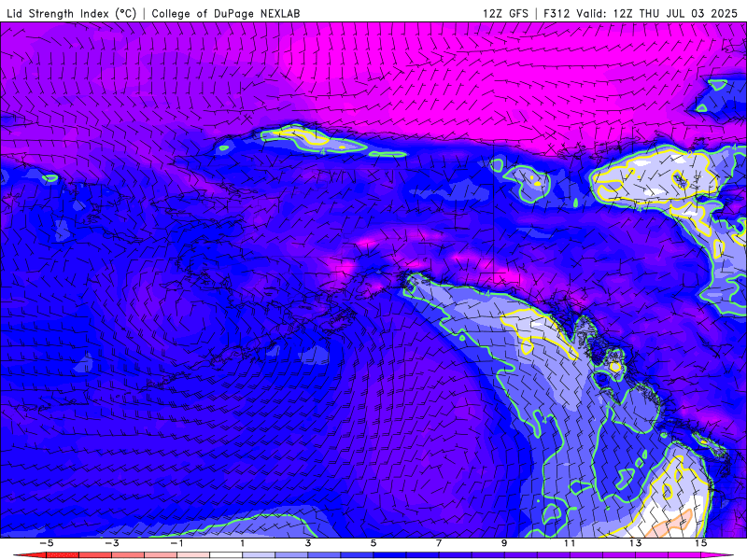Click the dotted red colorbar segment right of -5
The width and height of the screenshot is (747, 560).
pyautogui.click(x=63, y=555)
